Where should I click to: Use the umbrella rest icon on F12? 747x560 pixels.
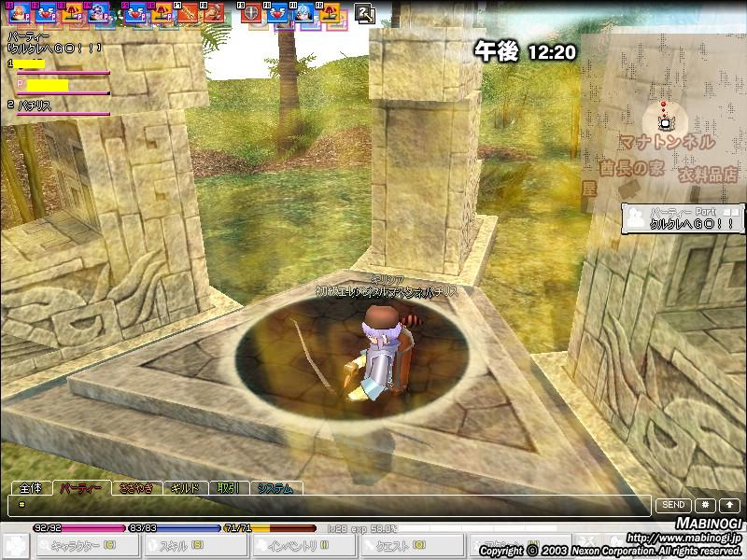point(330,12)
